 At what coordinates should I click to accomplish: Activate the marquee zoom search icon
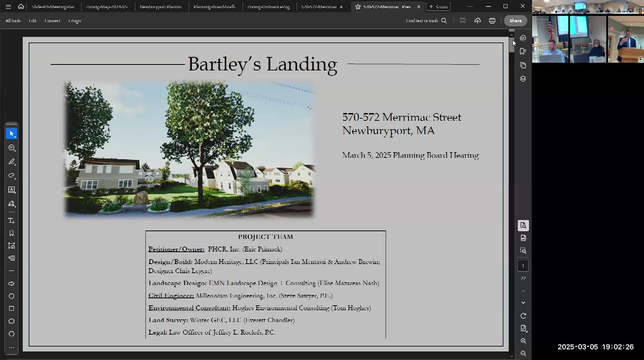click(523, 251)
